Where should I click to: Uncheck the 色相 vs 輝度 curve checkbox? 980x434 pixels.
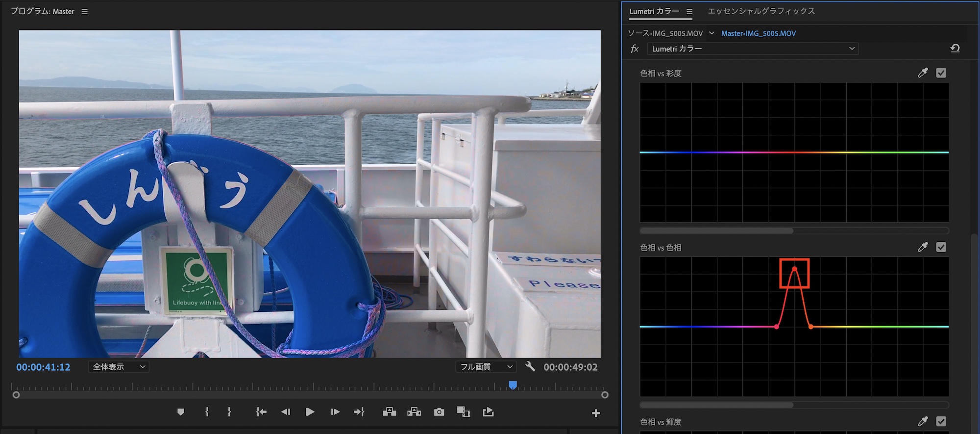941,421
